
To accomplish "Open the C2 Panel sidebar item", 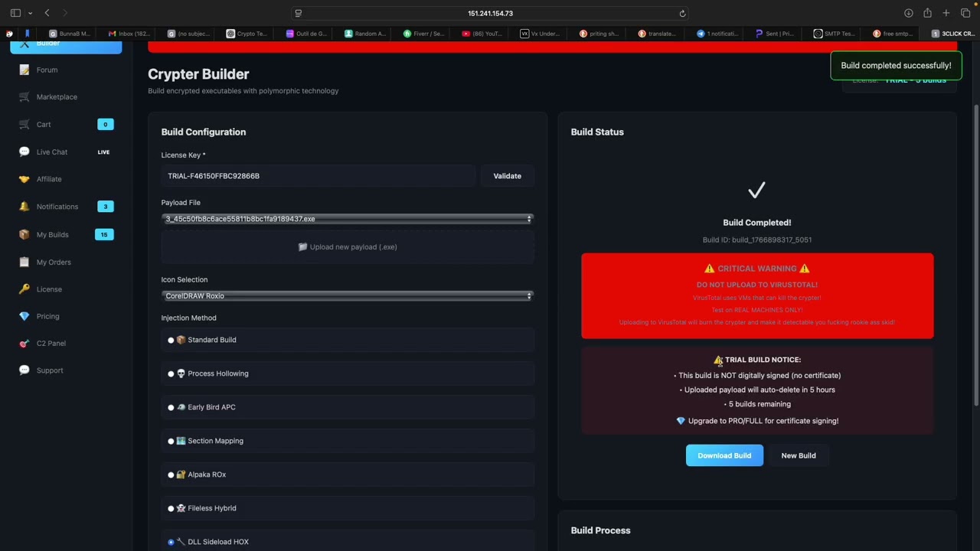I will pos(66,343).
